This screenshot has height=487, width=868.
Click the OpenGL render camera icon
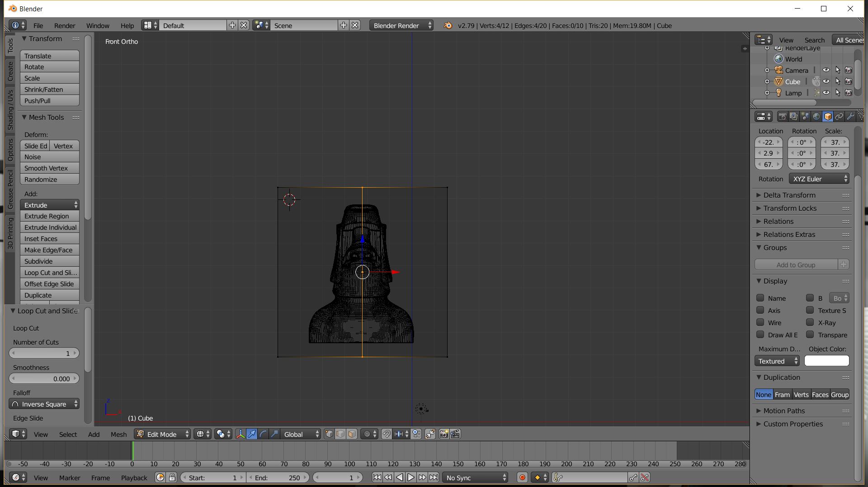click(444, 434)
